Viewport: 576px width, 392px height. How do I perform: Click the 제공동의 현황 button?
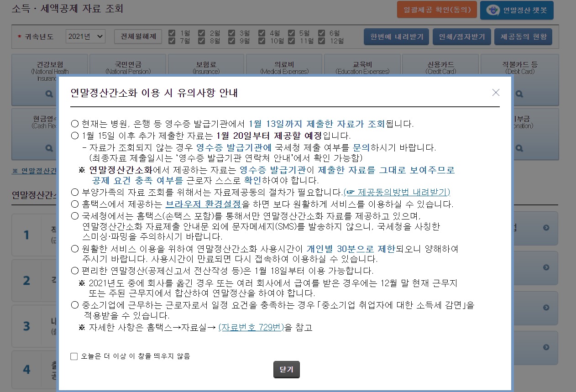pyautogui.click(x=523, y=37)
